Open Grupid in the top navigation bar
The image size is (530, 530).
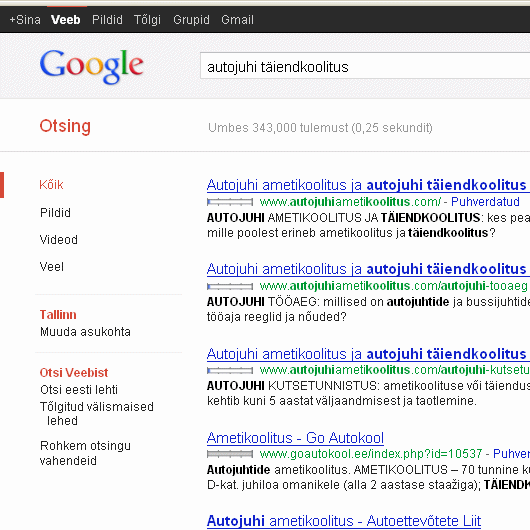(191, 20)
